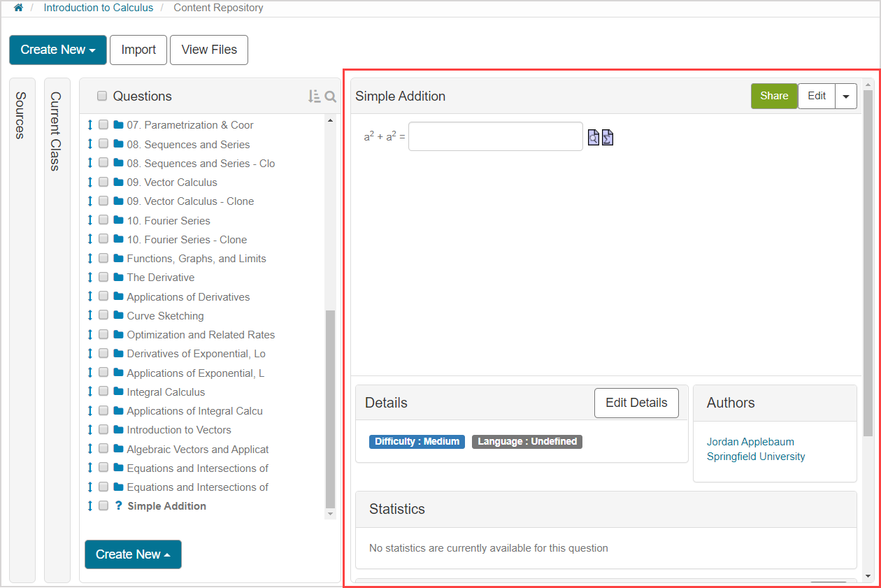Tick the checkbox for The Derivative
881x588 pixels.
[103, 278]
